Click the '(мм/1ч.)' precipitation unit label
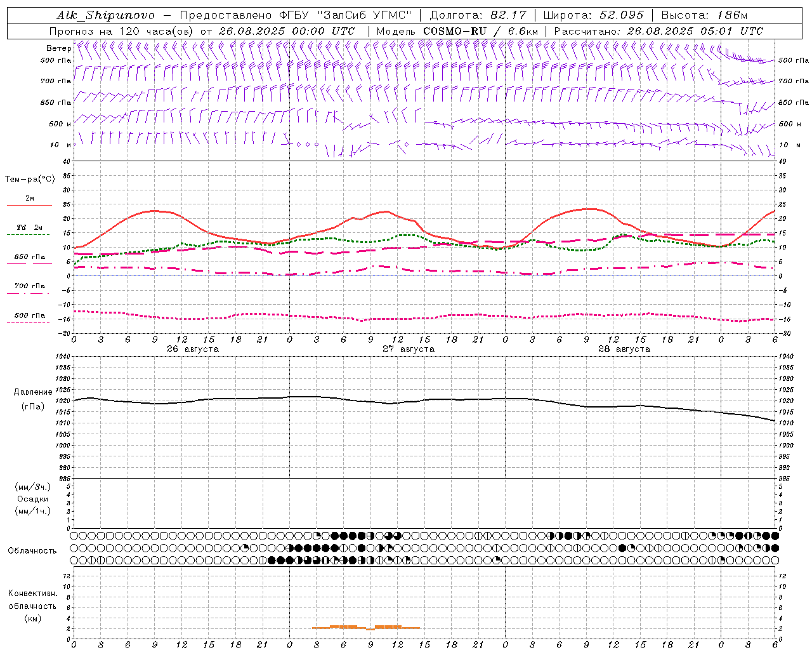This screenshot has height=650, width=812. tap(32, 511)
